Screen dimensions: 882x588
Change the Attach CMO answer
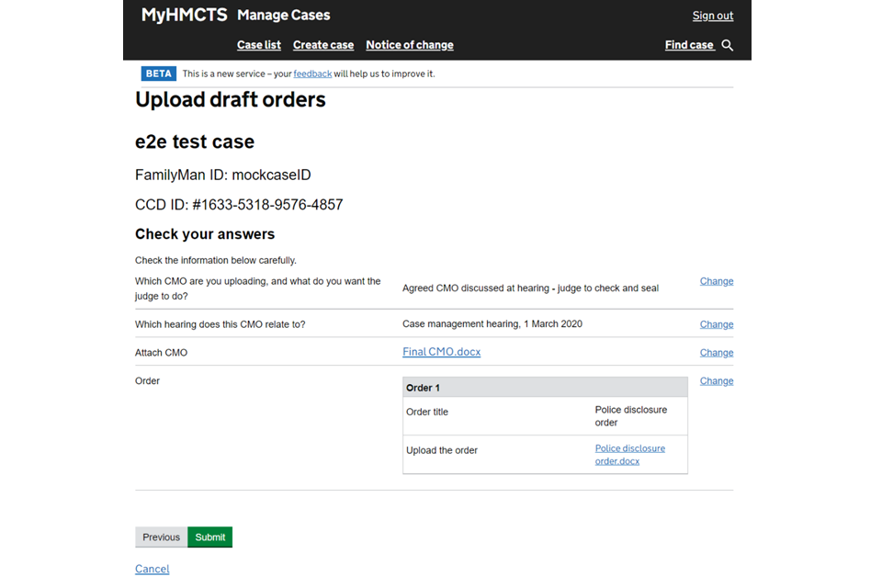[716, 353]
